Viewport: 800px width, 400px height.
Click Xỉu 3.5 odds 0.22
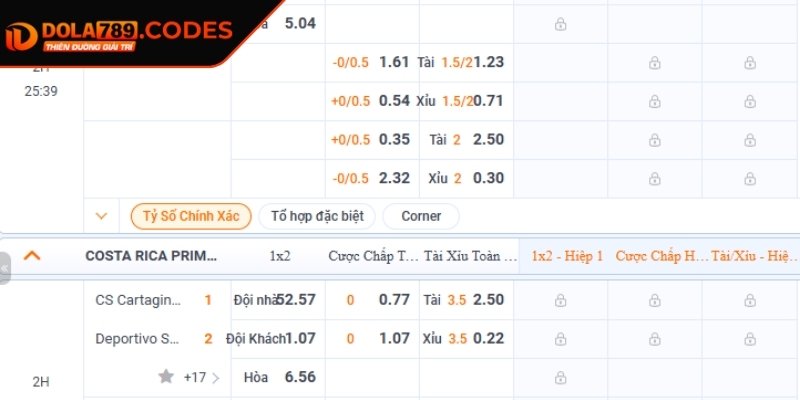(488, 339)
